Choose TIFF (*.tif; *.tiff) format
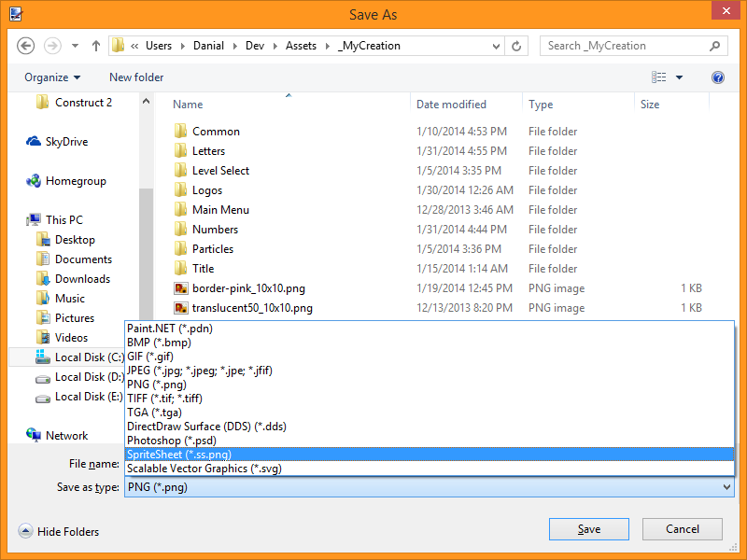Image resolution: width=747 pixels, height=560 pixels. (430, 399)
